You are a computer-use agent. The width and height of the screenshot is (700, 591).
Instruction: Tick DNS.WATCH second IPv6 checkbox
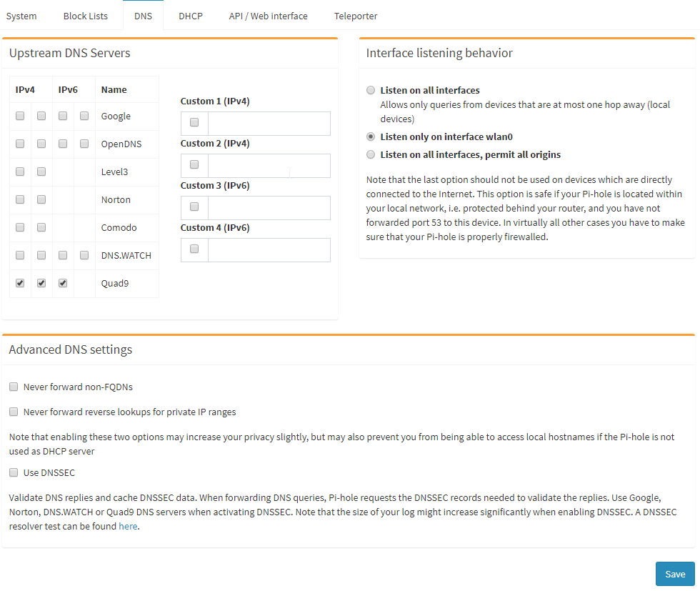point(84,255)
